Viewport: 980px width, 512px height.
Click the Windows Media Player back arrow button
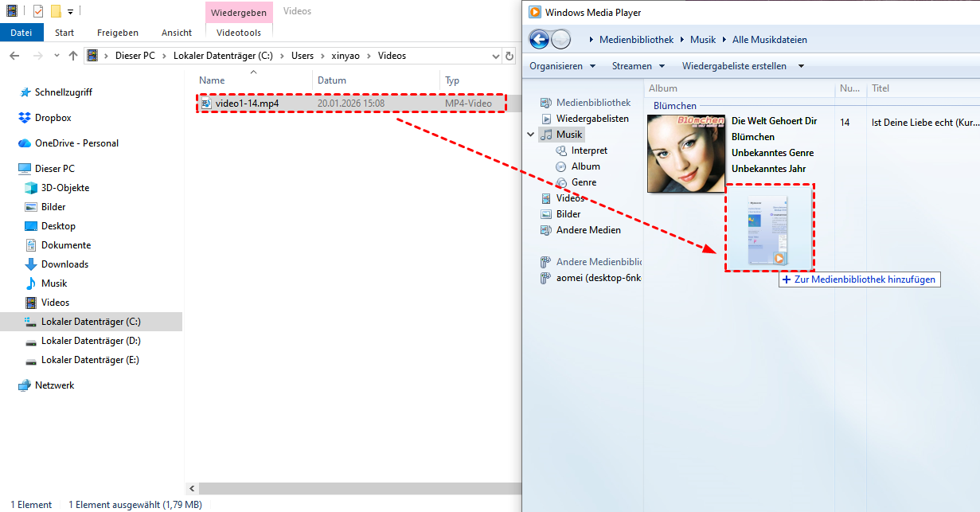pos(539,39)
